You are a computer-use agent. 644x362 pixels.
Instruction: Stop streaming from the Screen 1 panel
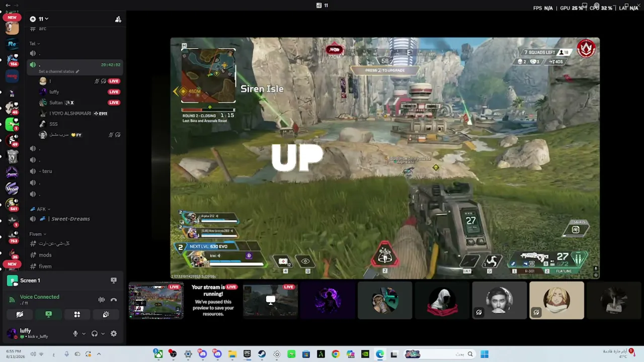pos(114,281)
